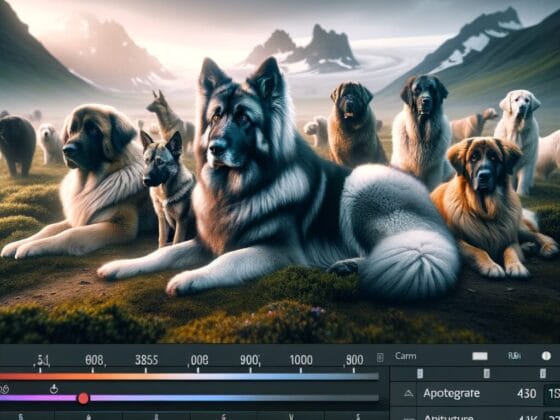Click the first marker icon below Carm
The width and height of the screenshot is (560, 420).
[420, 374]
